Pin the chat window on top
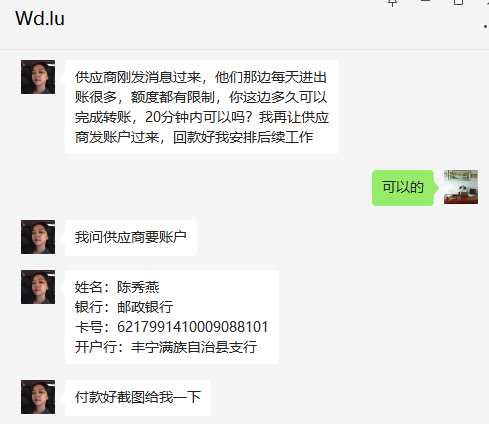 393,3
